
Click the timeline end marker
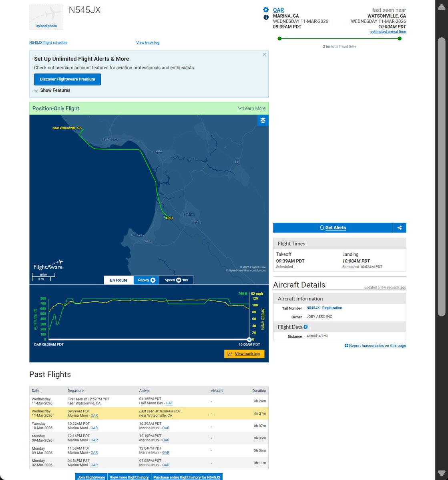[x=249, y=339]
